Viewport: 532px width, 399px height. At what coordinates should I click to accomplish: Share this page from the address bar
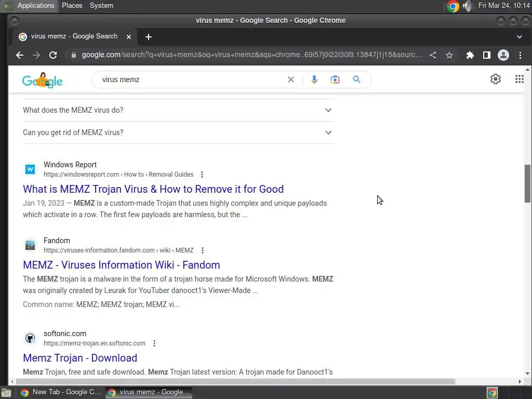click(x=433, y=55)
